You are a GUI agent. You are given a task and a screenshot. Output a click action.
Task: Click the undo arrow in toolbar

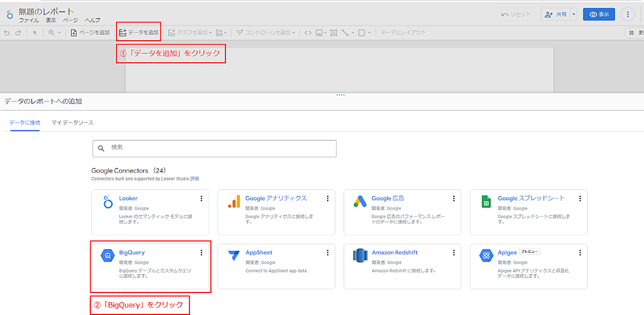tap(6, 33)
